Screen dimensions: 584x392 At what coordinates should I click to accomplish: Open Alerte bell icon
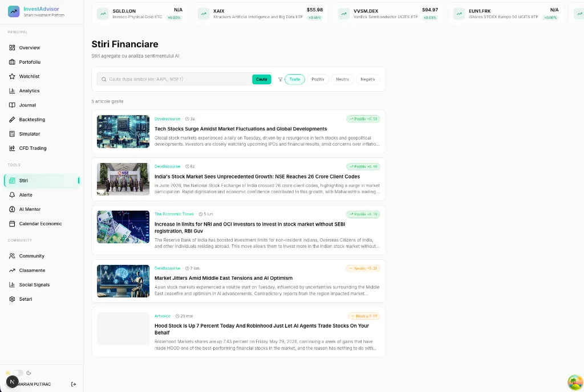pyautogui.click(x=12, y=195)
